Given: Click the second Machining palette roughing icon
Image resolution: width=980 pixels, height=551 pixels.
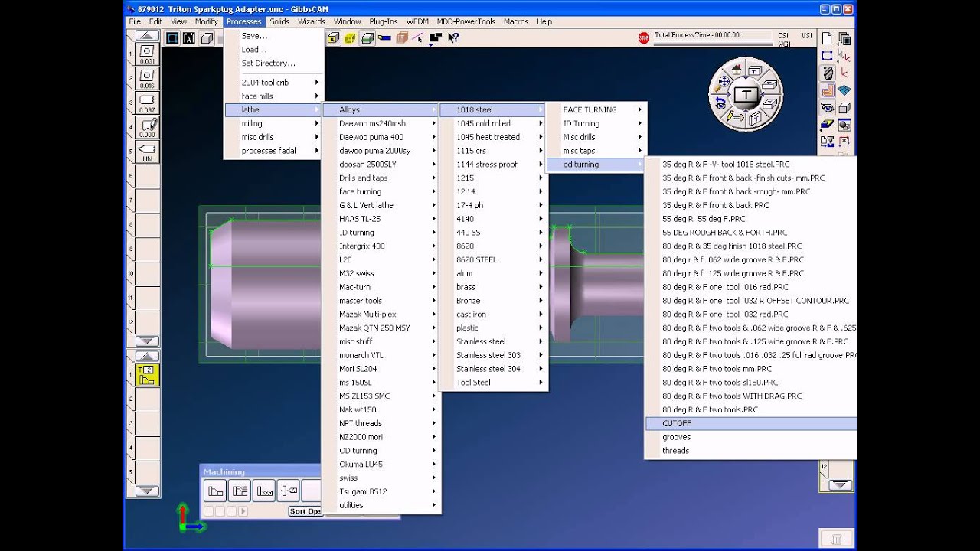Looking at the screenshot, I should coord(240,491).
